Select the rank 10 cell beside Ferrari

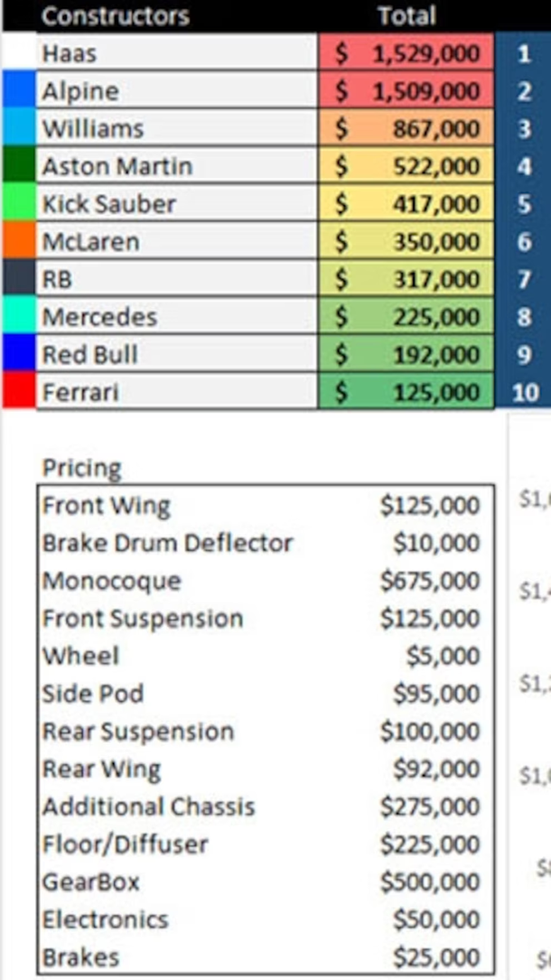coord(524,392)
